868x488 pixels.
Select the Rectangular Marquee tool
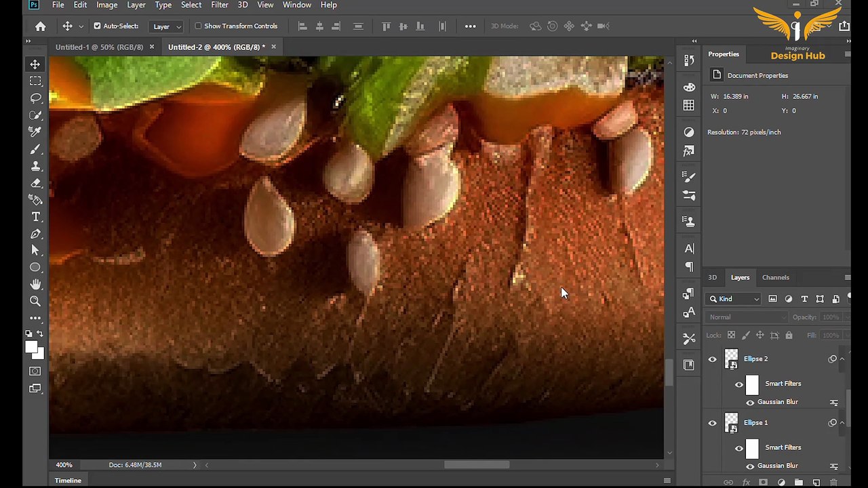35,81
